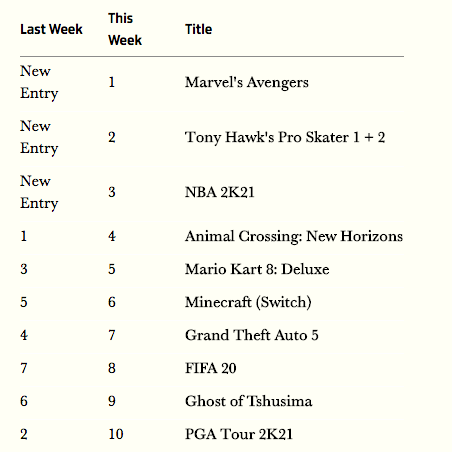Click This Week rank 7 cell

click(x=112, y=335)
